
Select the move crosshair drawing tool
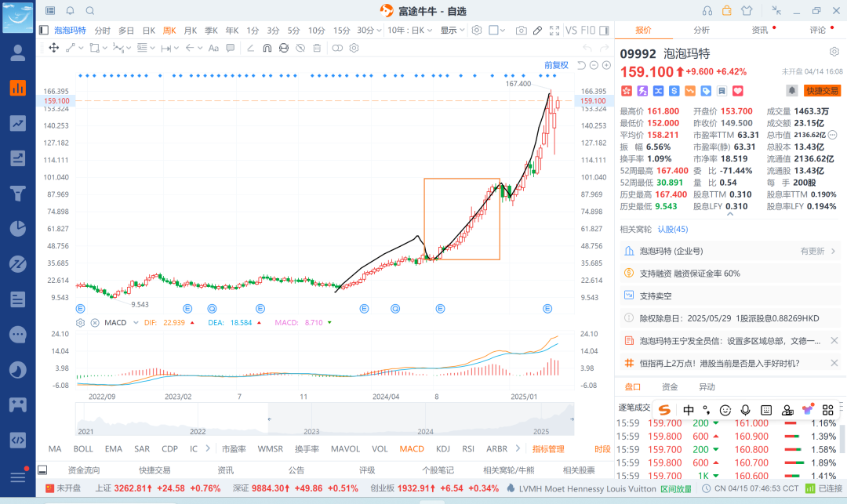(x=54, y=48)
